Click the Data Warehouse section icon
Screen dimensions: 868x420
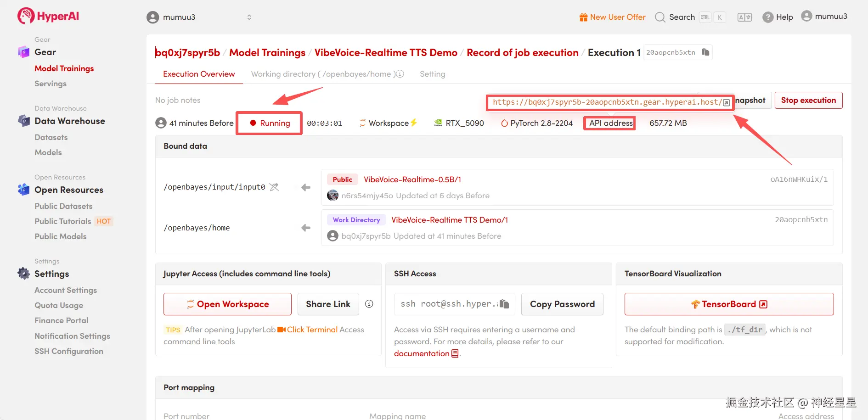coord(23,121)
